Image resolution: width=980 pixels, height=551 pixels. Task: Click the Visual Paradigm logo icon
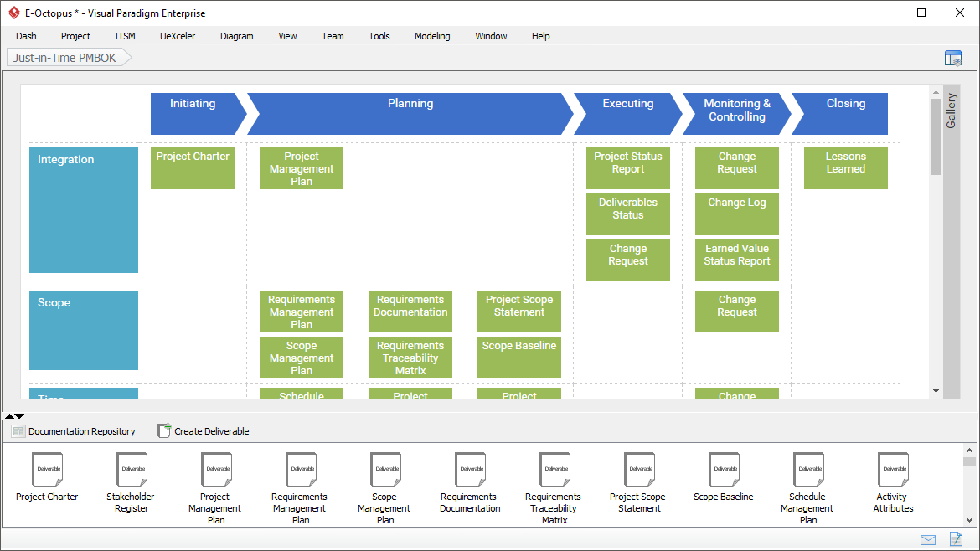pyautogui.click(x=12, y=13)
